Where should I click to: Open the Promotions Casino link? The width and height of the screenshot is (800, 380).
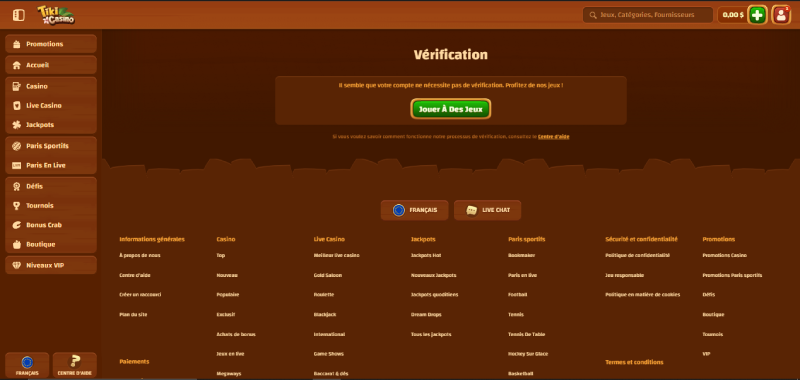[x=724, y=255]
